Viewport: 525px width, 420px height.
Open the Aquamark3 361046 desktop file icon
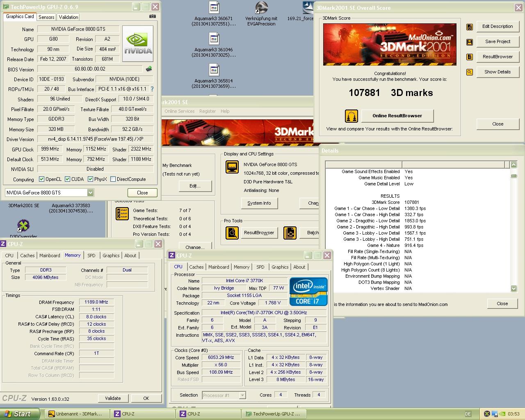[x=214, y=39]
